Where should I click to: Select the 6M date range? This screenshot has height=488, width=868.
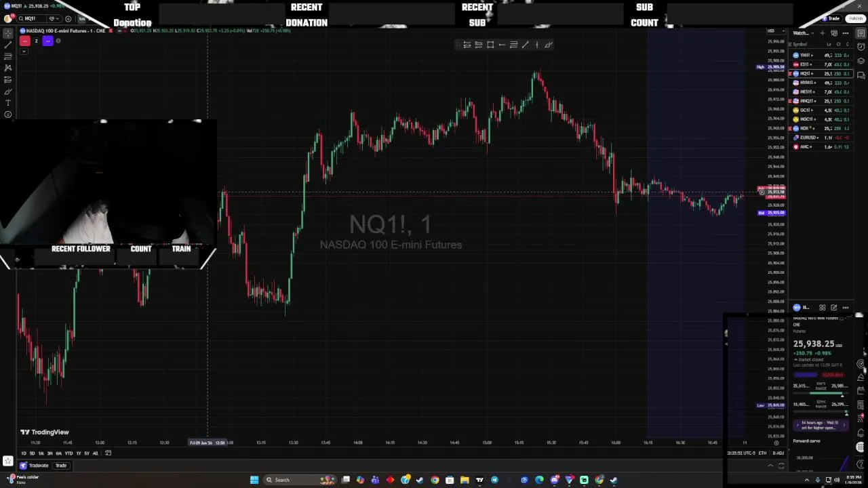tap(58, 453)
